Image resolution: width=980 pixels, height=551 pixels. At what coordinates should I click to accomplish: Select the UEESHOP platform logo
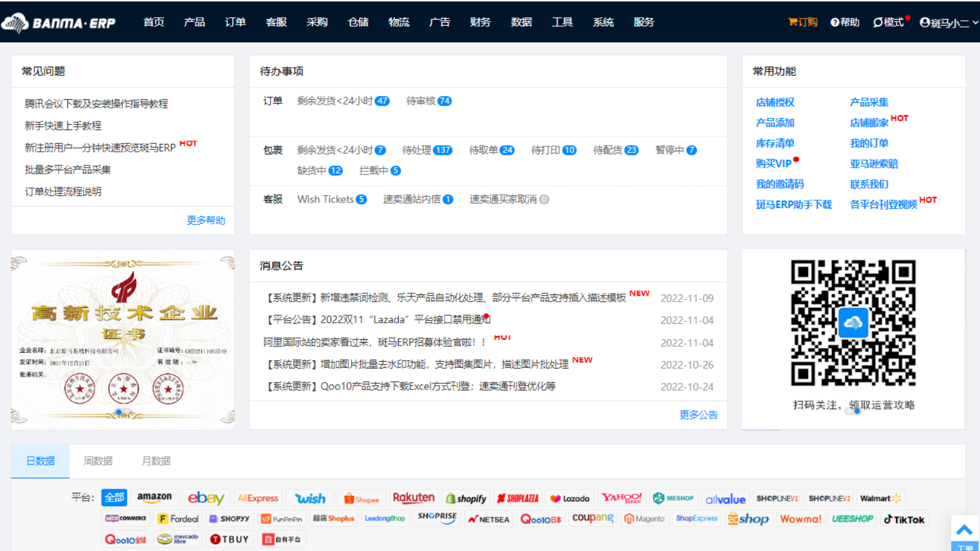[x=852, y=519]
